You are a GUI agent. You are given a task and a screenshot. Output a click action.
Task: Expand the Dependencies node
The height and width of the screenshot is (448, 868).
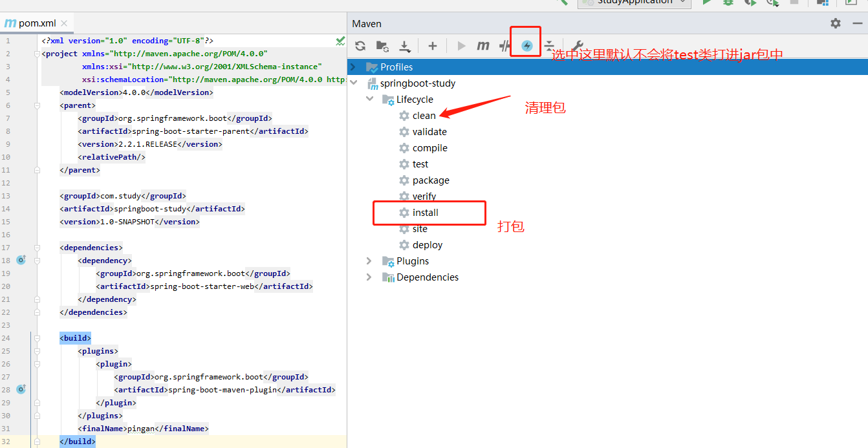point(369,277)
